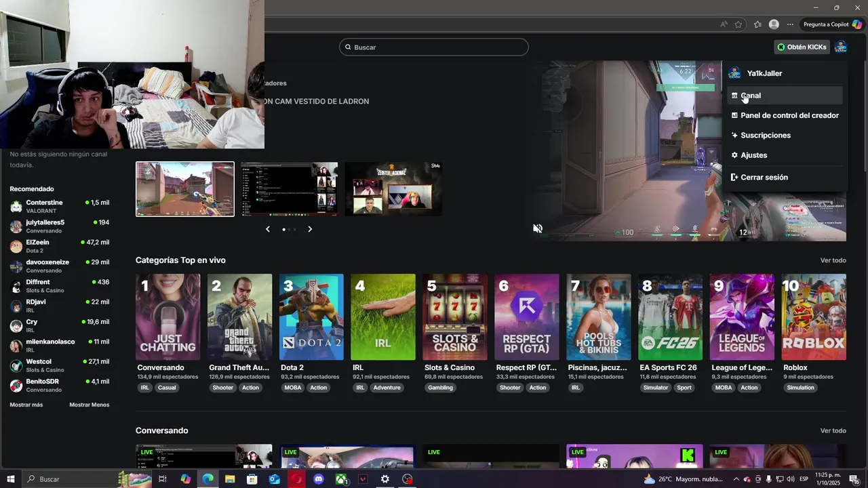Open the Roblox category card
Image resolution: width=868 pixels, height=488 pixels.
[x=814, y=317]
